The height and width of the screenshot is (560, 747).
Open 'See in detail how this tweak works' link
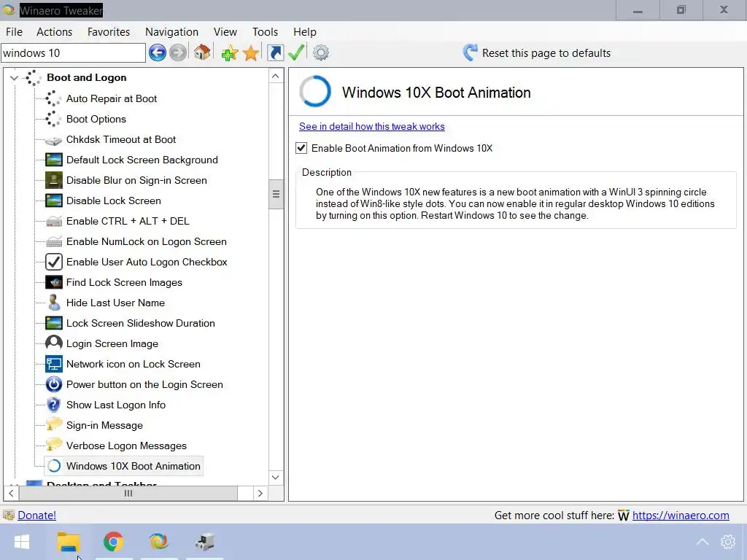point(371,127)
